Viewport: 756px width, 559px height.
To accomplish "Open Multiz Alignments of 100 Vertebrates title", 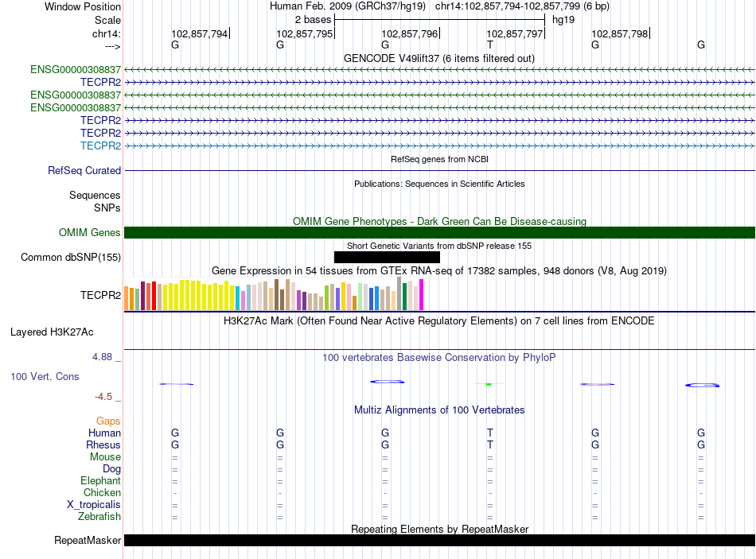I will pyautogui.click(x=439, y=410).
